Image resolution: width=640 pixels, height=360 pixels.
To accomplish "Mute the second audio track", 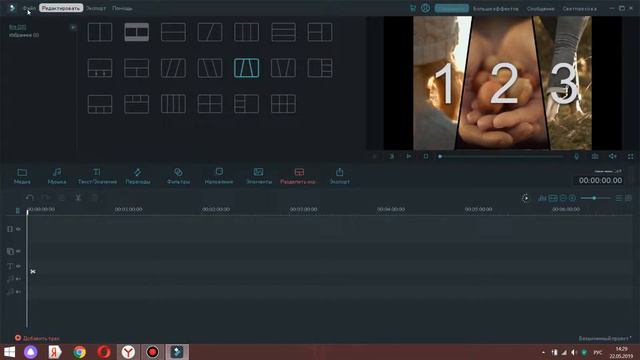I will pyautogui.click(x=18, y=292).
